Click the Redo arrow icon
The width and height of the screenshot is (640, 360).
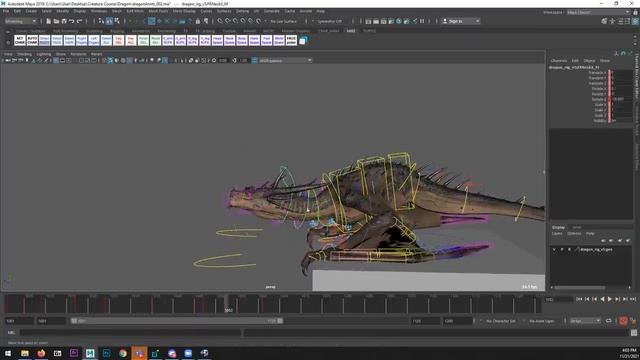coord(80,21)
